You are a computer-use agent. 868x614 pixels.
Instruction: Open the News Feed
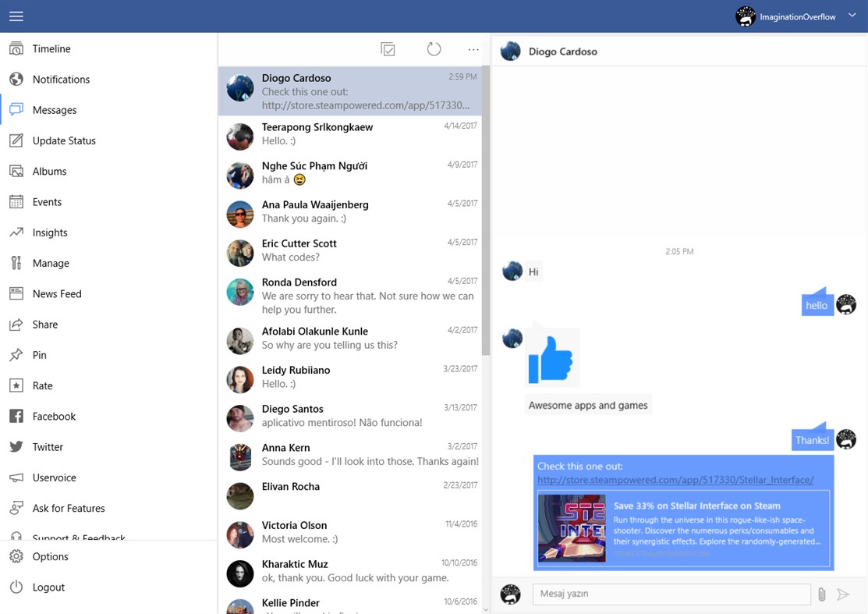[x=55, y=293]
